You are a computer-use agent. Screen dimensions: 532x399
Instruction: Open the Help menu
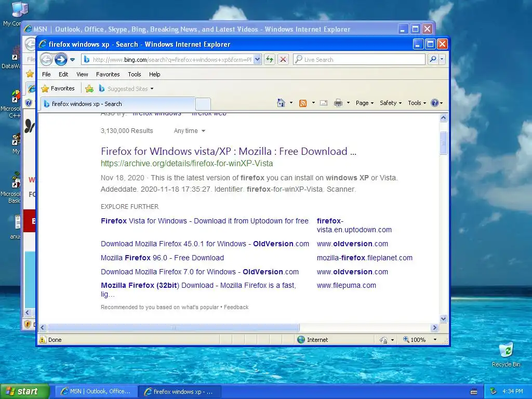point(154,74)
